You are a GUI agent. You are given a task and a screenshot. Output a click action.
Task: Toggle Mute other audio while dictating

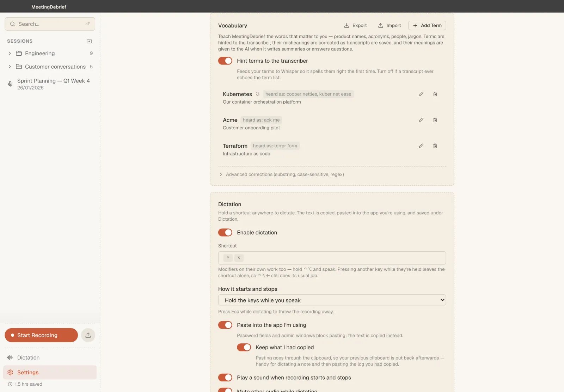225,390
